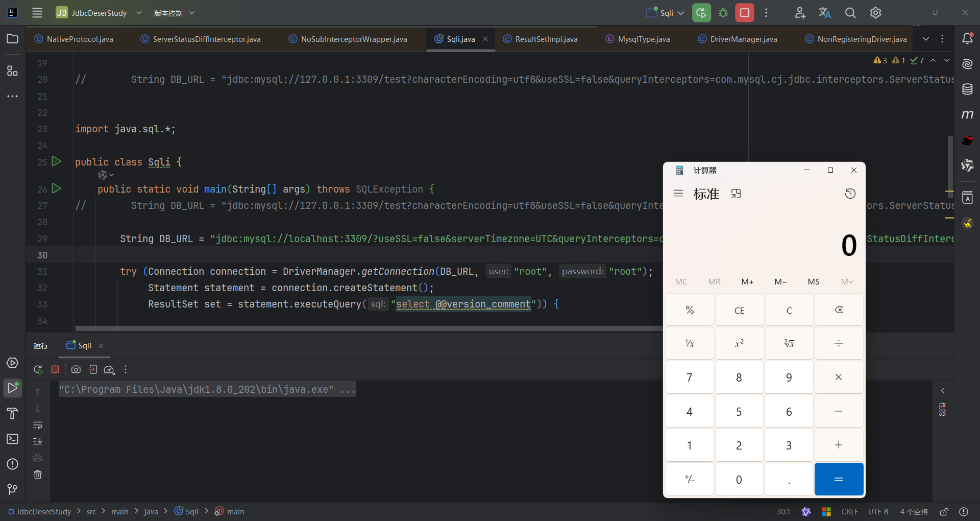This screenshot has height=521, width=980.
Task: Open calculator memory list M dropdown
Action: click(847, 281)
